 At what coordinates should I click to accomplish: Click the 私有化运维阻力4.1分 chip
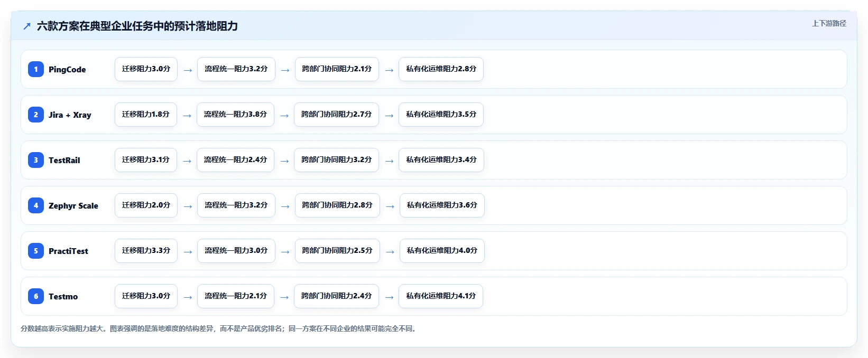441,296
